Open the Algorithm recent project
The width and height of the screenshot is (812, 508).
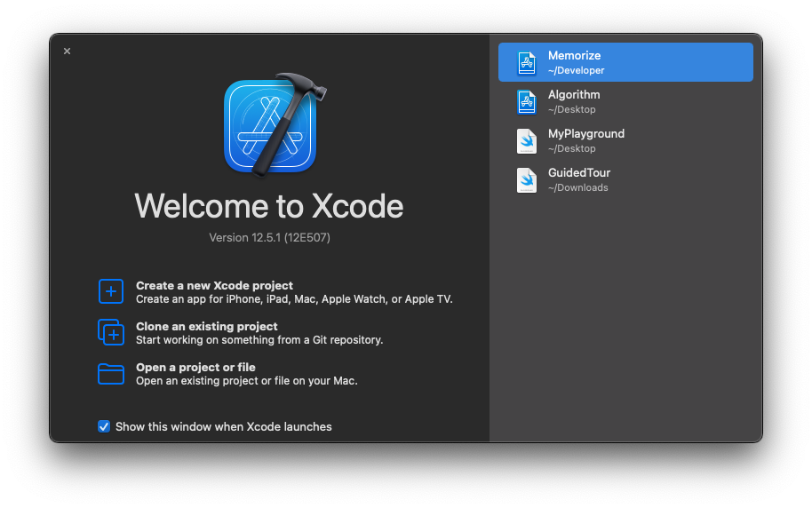click(x=625, y=101)
